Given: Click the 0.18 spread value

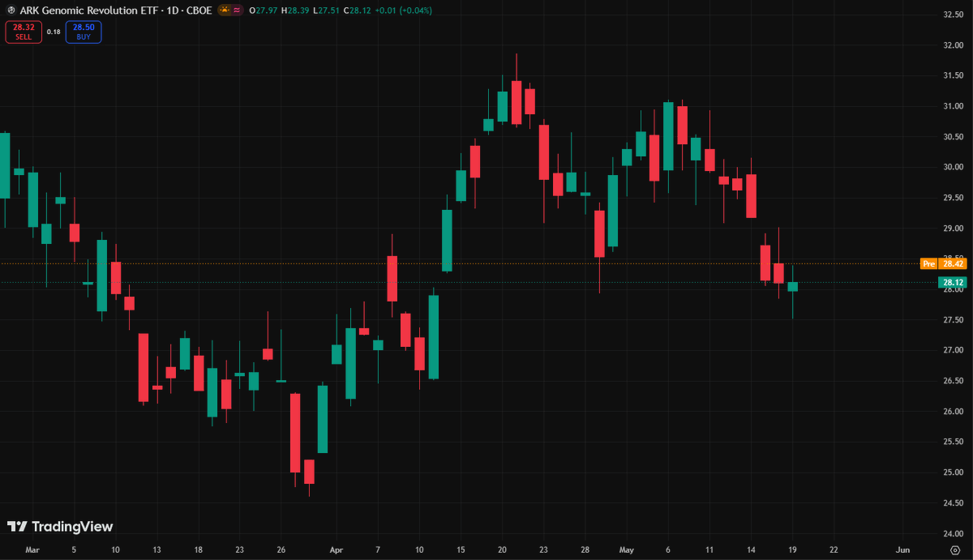Looking at the screenshot, I should click(x=54, y=32).
